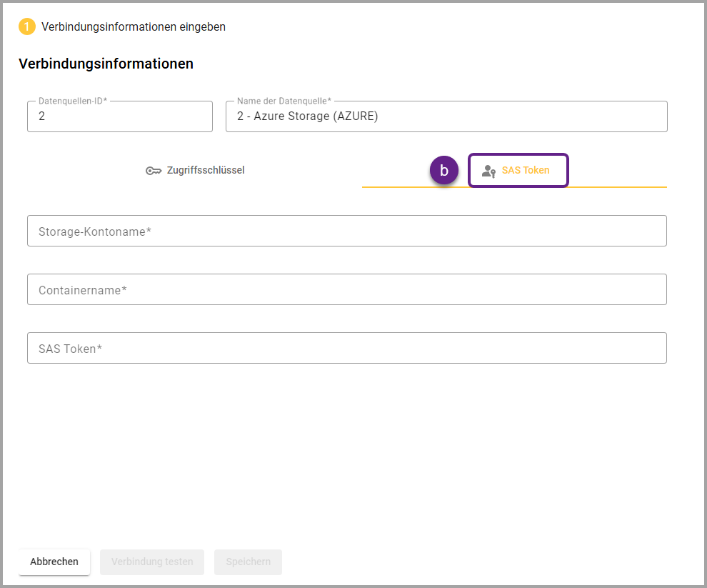Viewport: 707px width, 588px height.
Task: Click the Verbindung testen button
Action: (152, 562)
